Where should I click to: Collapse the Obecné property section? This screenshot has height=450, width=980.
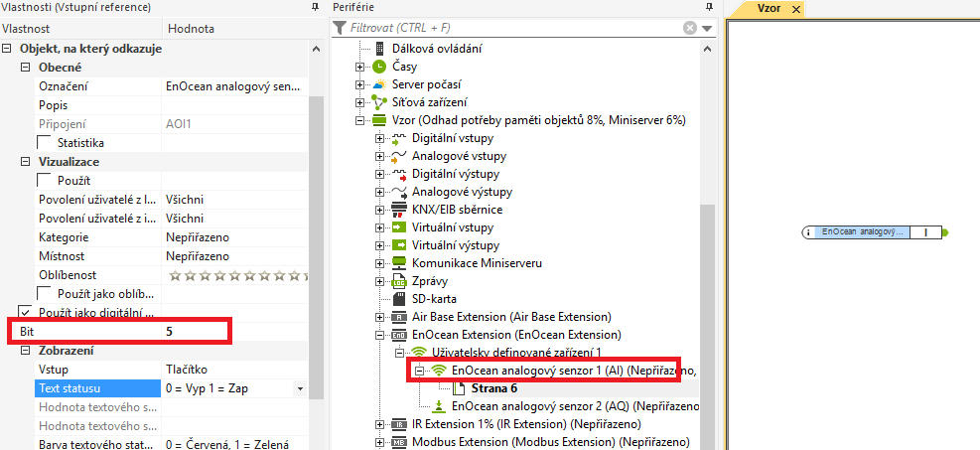pos(27,67)
